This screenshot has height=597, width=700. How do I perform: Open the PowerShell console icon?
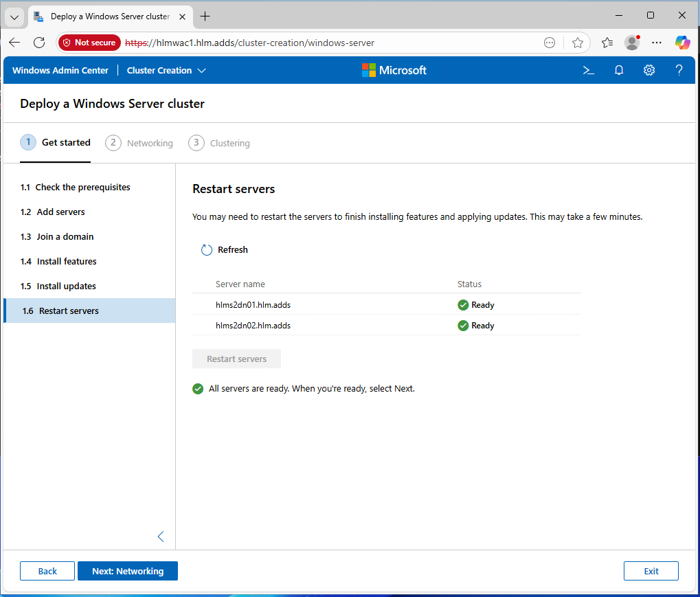click(x=588, y=70)
